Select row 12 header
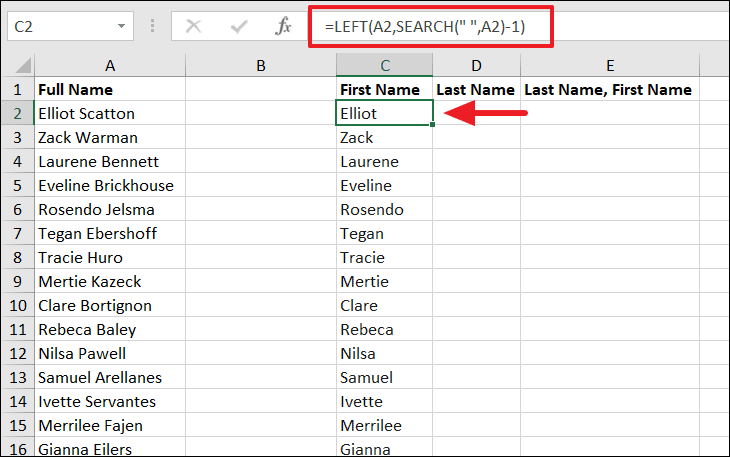730x457 pixels. coord(18,354)
